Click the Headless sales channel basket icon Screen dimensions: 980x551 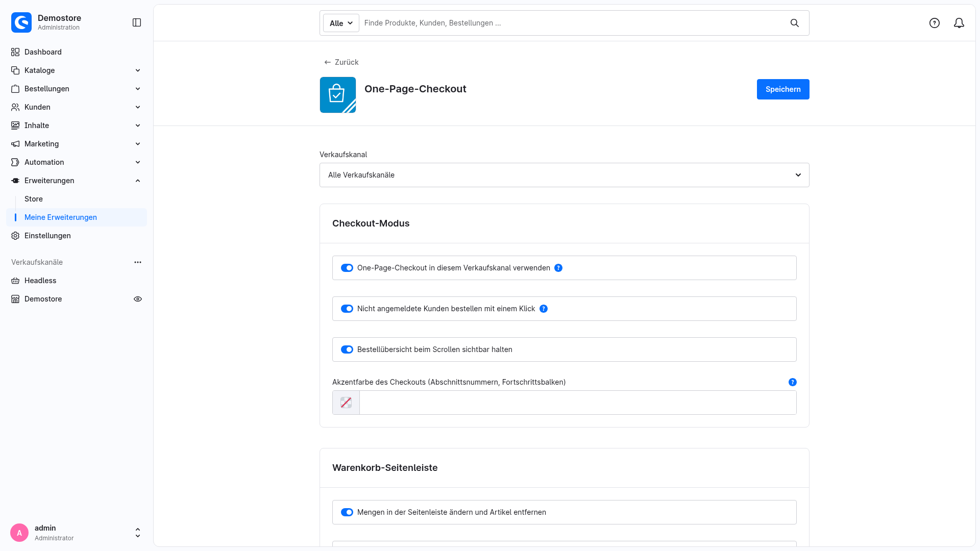(15, 281)
